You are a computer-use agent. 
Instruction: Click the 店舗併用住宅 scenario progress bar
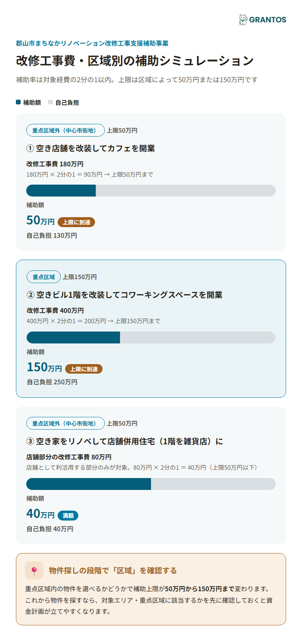tap(151, 484)
